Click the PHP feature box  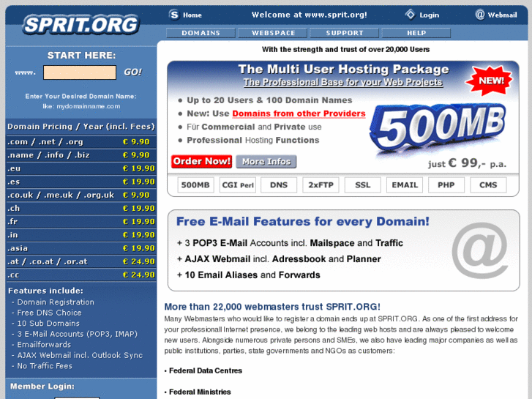click(x=446, y=185)
